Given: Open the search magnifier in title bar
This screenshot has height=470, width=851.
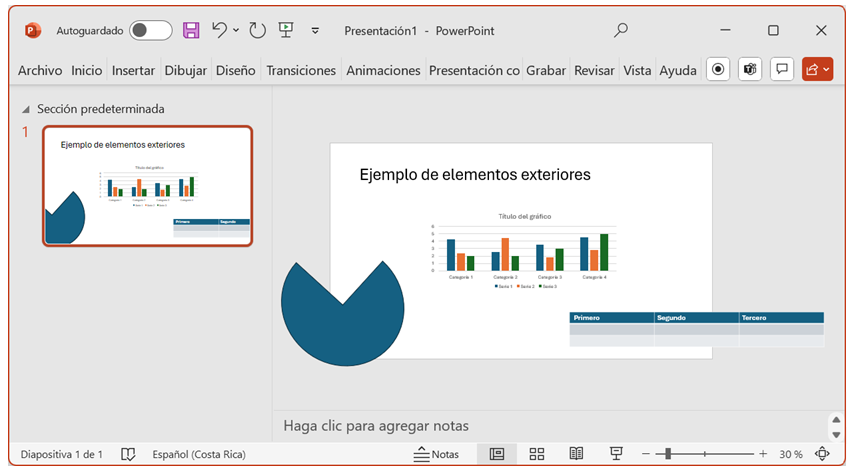Looking at the screenshot, I should pyautogui.click(x=621, y=30).
